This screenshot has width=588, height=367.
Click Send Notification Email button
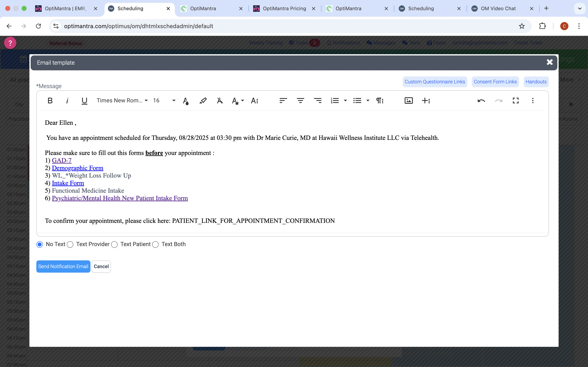pyautogui.click(x=63, y=266)
